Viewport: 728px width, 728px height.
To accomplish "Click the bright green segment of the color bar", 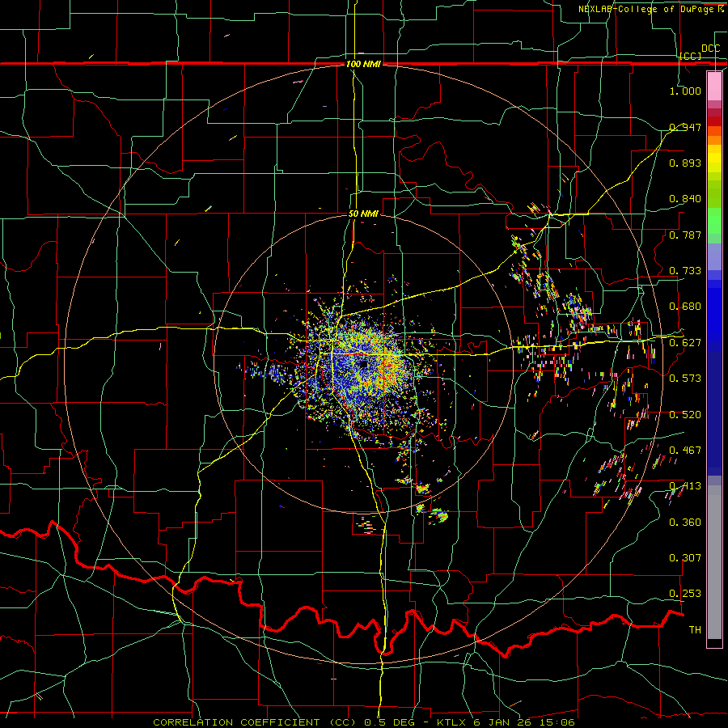I will 714,221.
